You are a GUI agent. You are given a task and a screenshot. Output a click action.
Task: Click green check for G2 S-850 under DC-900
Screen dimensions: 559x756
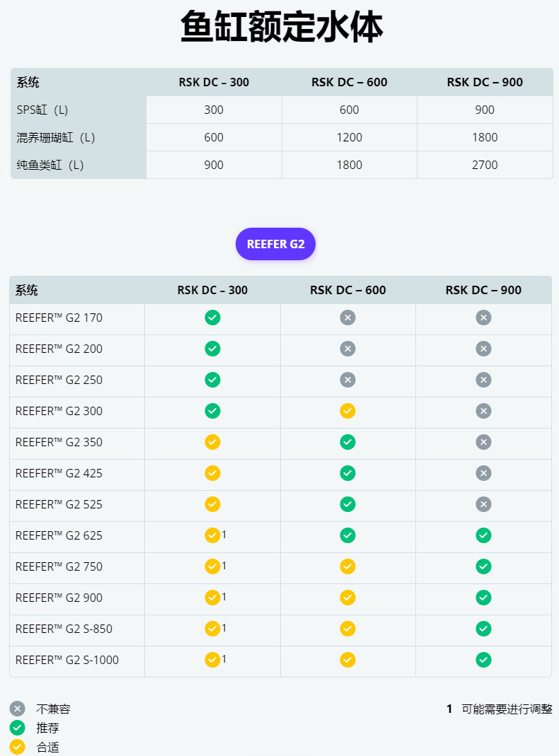pyautogui.click(x=483, y=629)
